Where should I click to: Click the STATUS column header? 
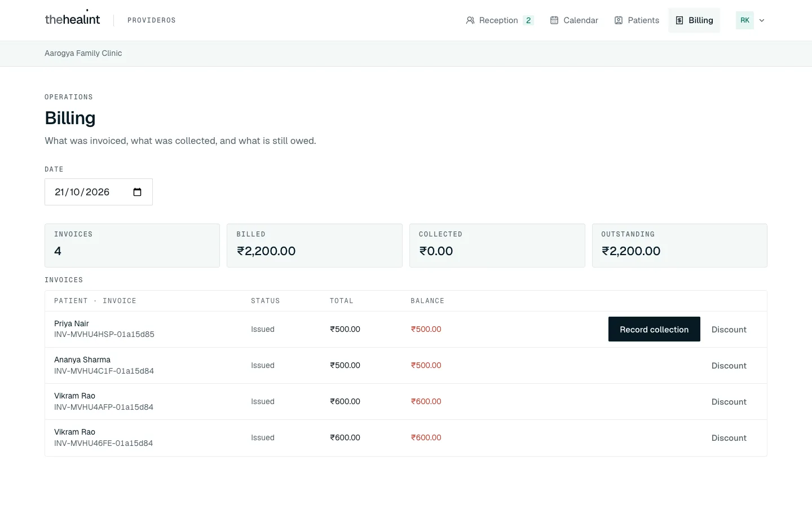coord(266,301)
